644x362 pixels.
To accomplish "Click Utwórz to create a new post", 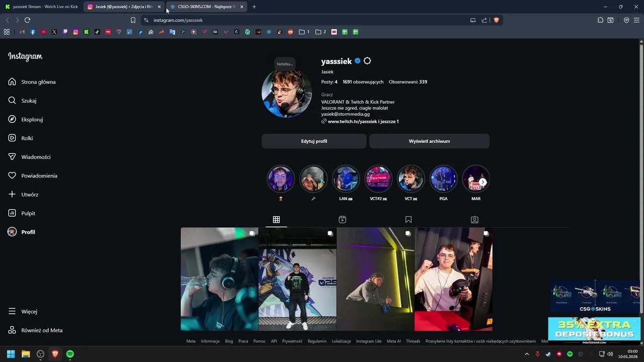I will click(x=30, y=195).
